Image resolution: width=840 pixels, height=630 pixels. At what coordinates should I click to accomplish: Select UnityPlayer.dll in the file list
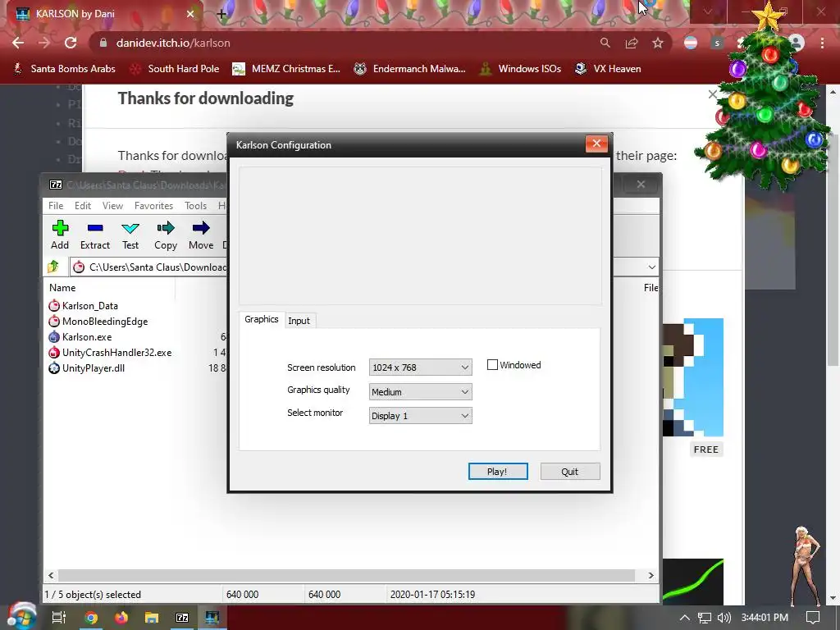[x=87, y=368]
